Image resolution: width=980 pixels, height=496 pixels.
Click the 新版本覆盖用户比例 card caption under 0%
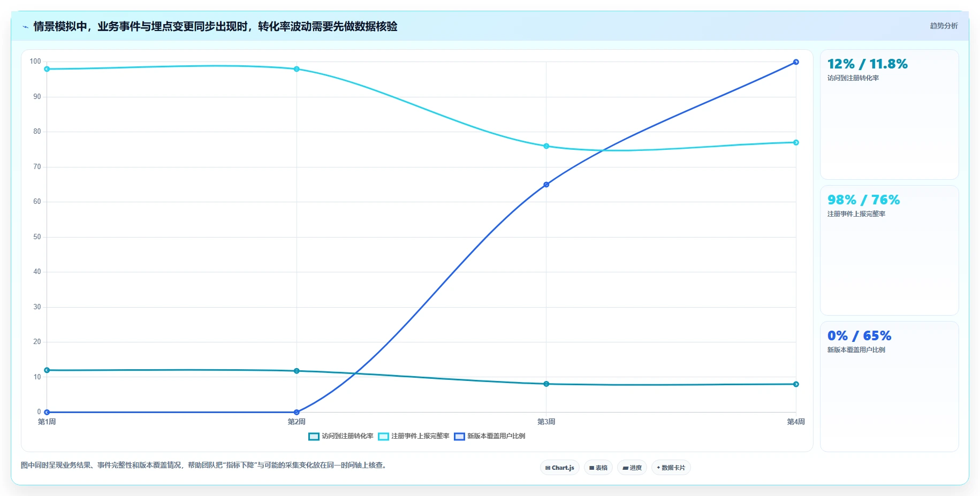tap(856, 350)
